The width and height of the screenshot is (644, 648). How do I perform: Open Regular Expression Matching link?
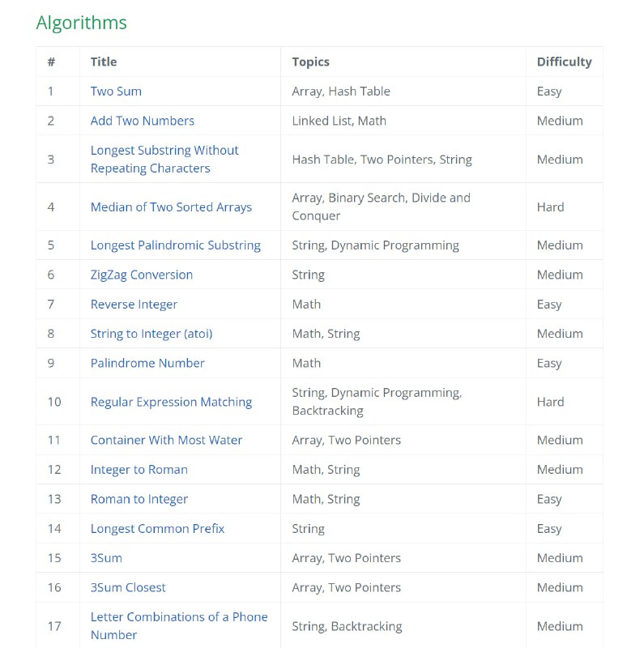(171, 402)
